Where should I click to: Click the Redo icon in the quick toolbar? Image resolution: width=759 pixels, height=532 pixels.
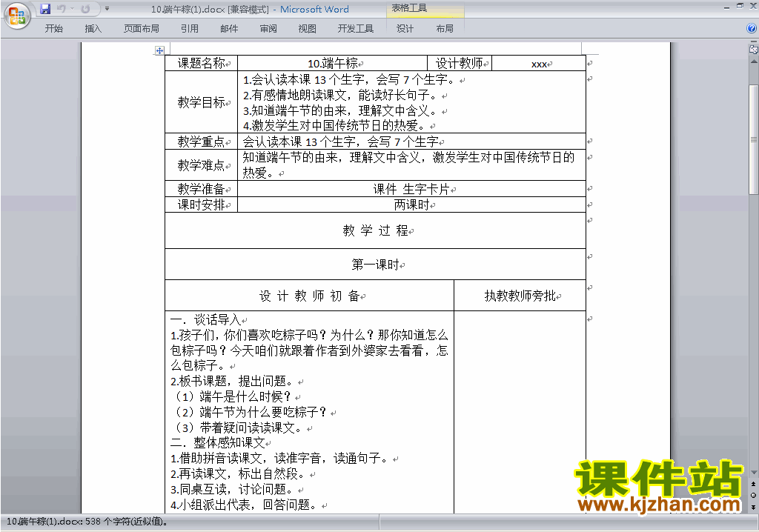[x=85, y=9]
